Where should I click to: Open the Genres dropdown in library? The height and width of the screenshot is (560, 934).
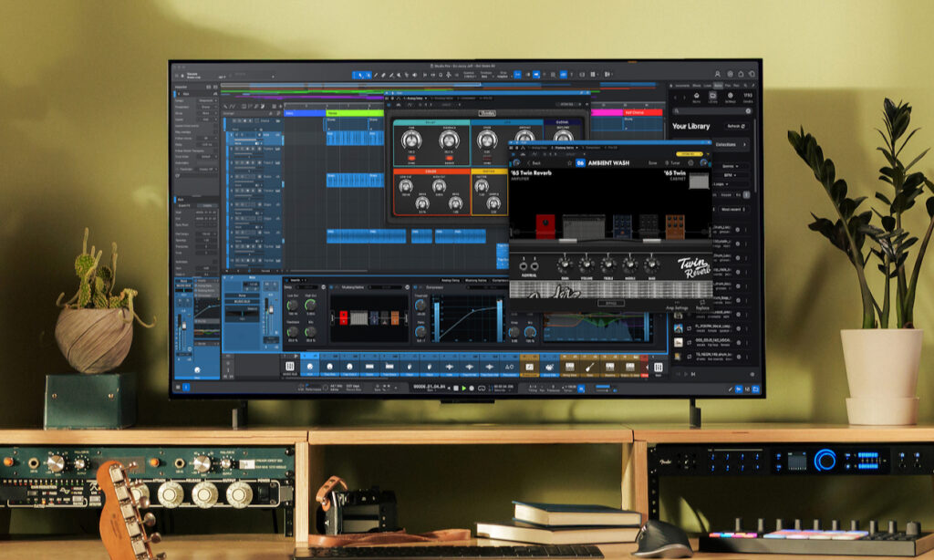point(730,166)
